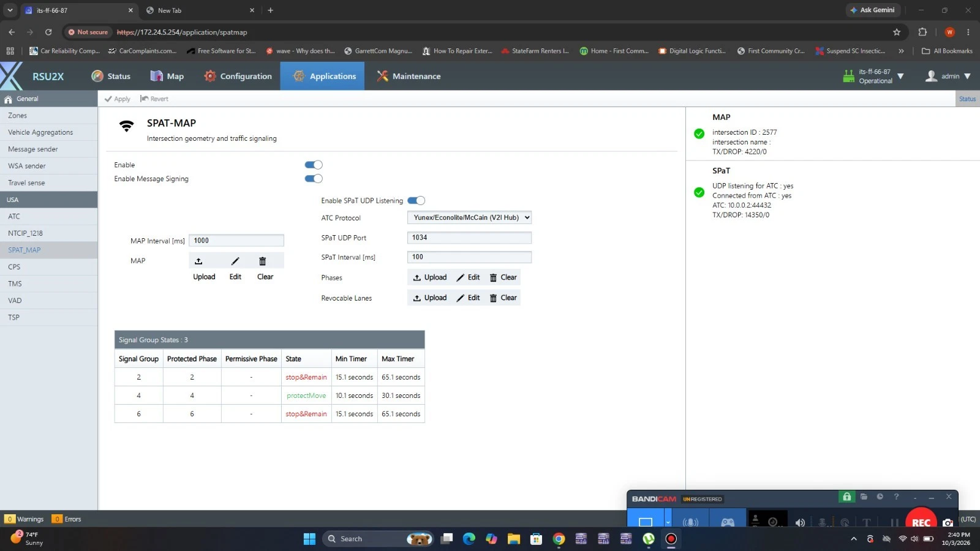This screenshot has height=551, width=980.
Task: Click the MAP Upload icon
Action: [x=198, y=261]
